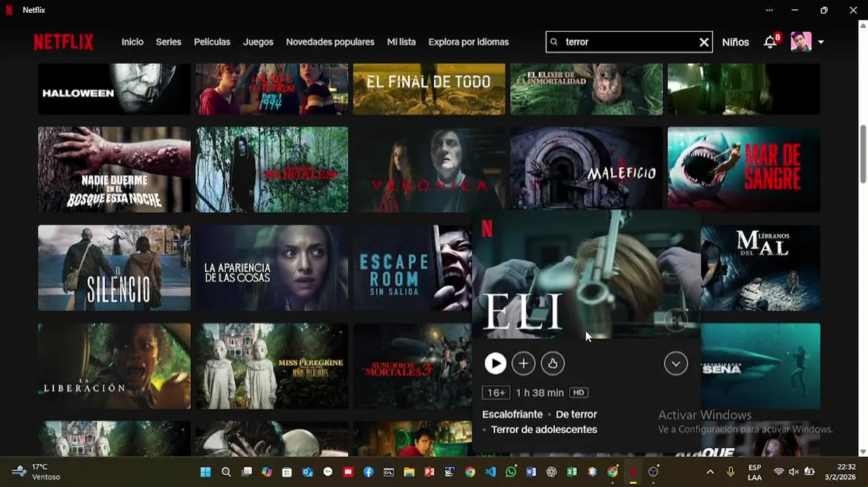Image resolution: width=868 pixels, height=487 pixels.
Task: Open the Windows Start menu
Action: coord(206,472)
